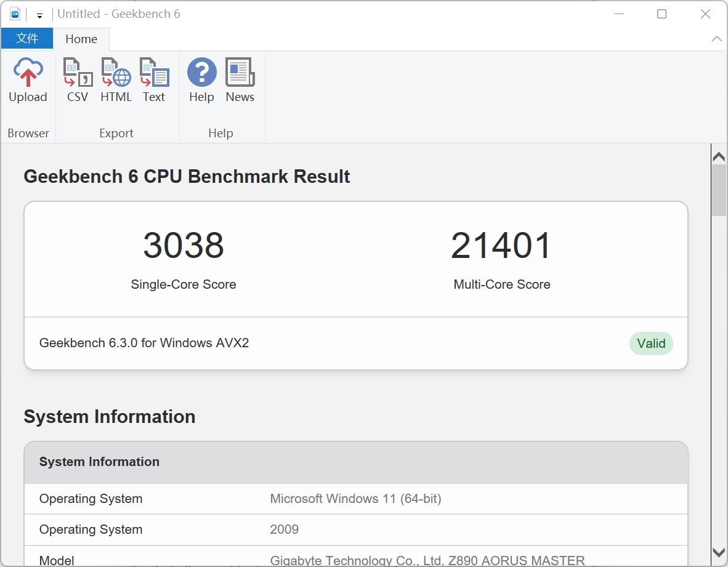Click the green Valid badge
Image resolution: width=728 pixels, height=567 pixels.
(x=651, y=344)
